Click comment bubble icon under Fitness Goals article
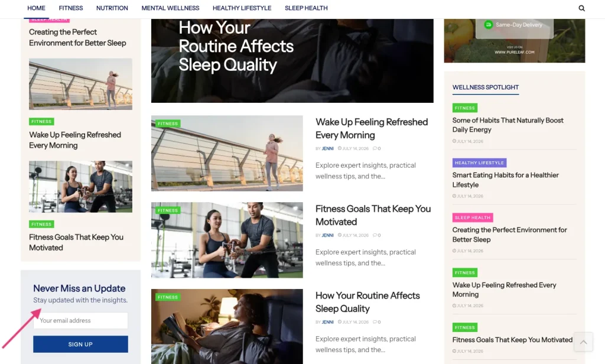Screen dimensions: 605x364 pos(375,235)
